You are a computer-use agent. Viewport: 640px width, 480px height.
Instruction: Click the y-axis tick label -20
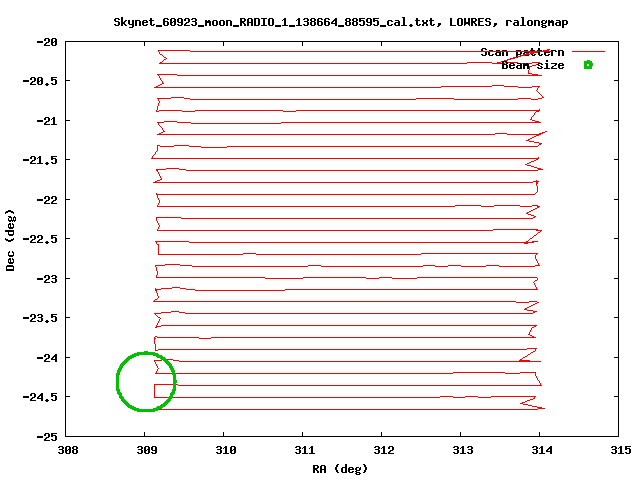click(x=47, y=42)
